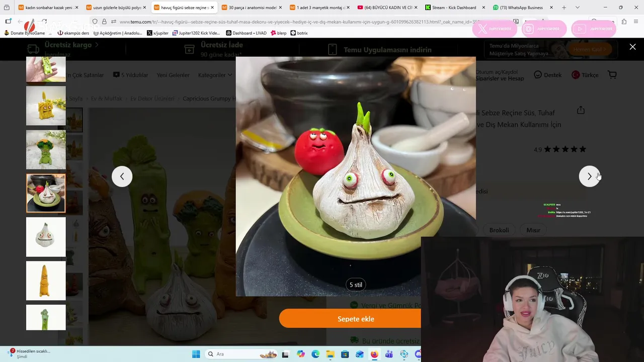This screenshot has width=644, height=362.
Task: Open the Yeni Gelenler menu item
Action: coord(173,75)
